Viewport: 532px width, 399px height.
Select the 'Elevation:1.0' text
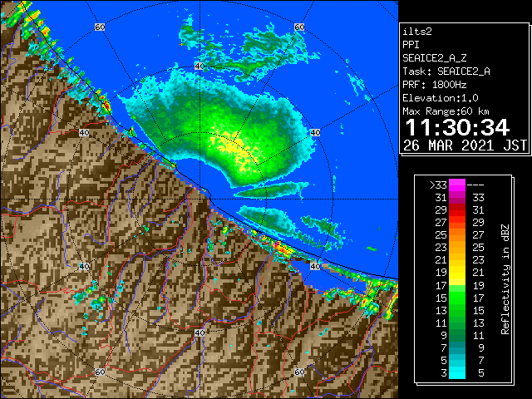click(x=441, y=98)
